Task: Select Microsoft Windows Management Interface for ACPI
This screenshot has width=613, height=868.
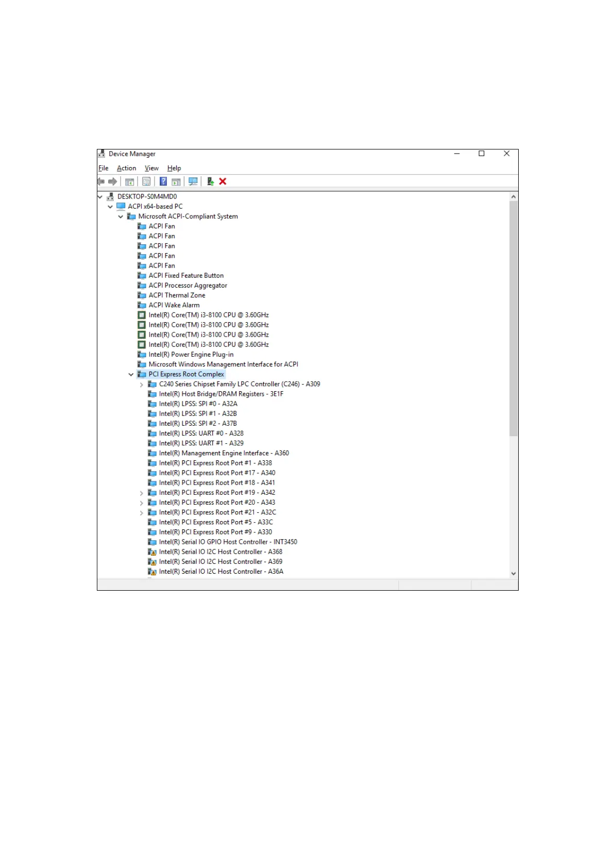Action: coord(224,364)
